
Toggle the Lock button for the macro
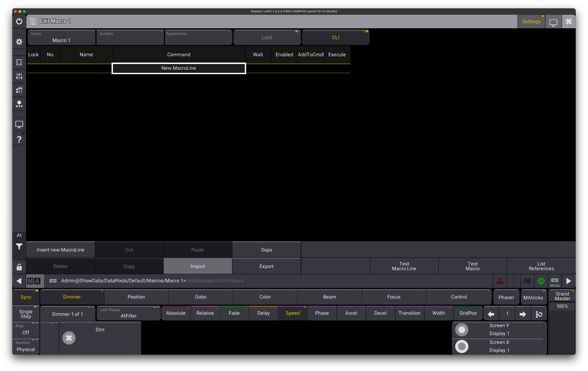point(267,38)
